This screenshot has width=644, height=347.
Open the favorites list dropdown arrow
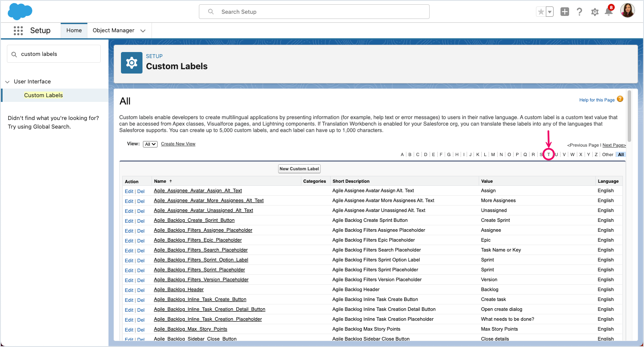click(549, 12)
